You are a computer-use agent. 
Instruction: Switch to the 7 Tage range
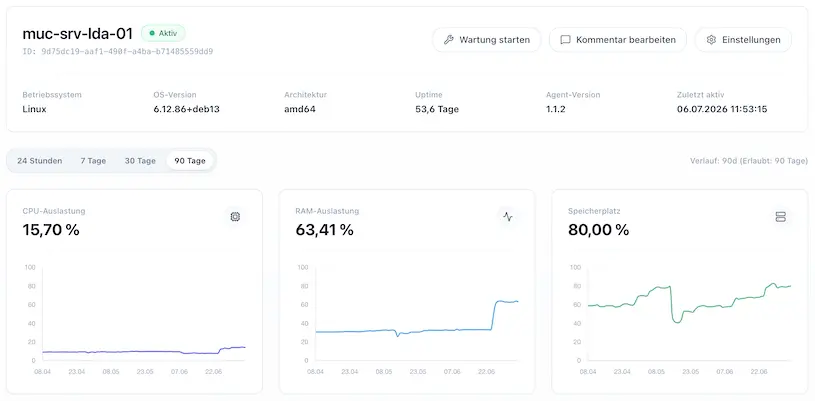pyautogui.click(x=93, y=161)
